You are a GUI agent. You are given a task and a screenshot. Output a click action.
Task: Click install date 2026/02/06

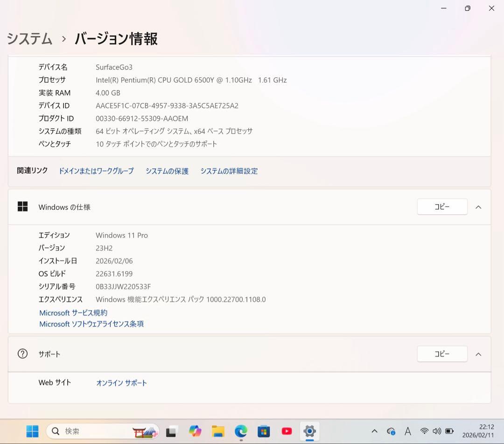tap(114, 261)
